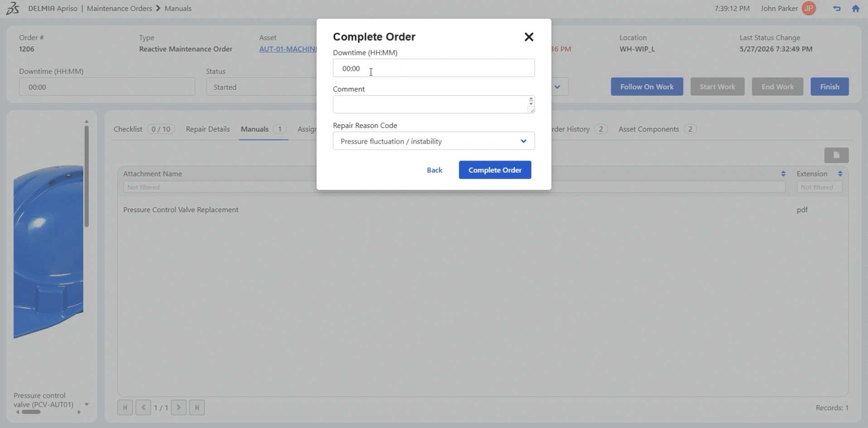Image resolution: width=868 pixels, height=428 pixels.
Task: Go to next page of records
Action: point(179,407)
